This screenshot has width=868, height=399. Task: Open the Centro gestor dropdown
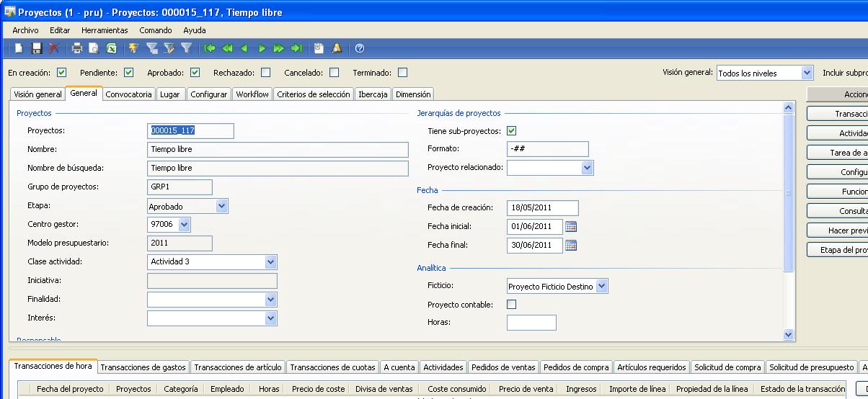coord(185,225)
